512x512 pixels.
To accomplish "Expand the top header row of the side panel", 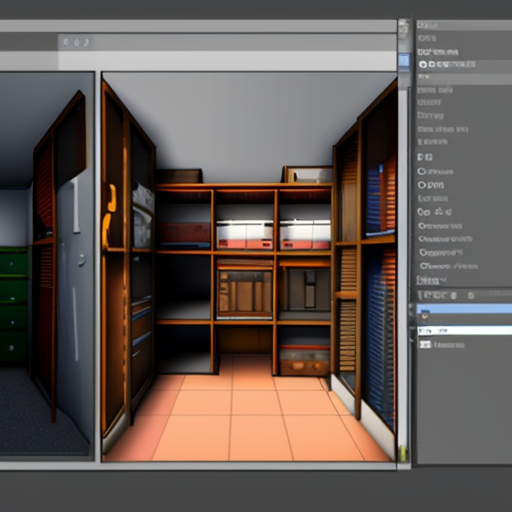I will [x=464, y=25].
